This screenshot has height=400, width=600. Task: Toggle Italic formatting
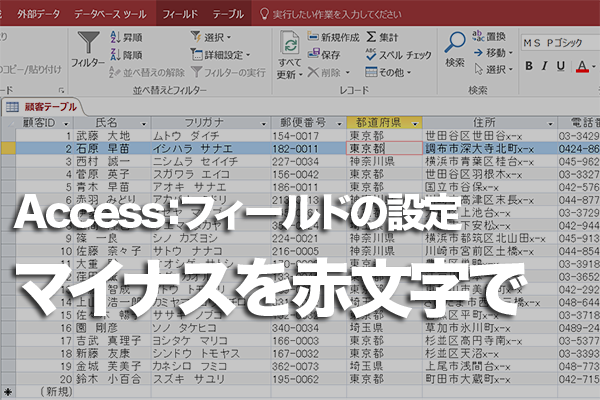(x=545, y=66)
